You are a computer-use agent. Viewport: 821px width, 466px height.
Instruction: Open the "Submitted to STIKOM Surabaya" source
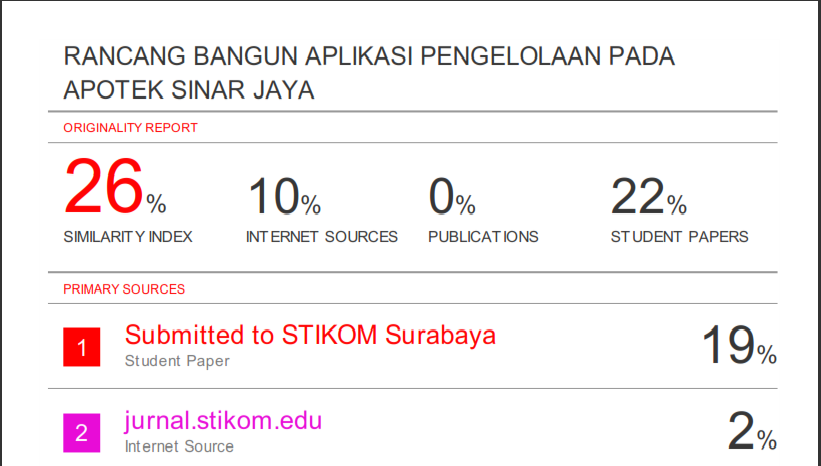coord(310,334)
